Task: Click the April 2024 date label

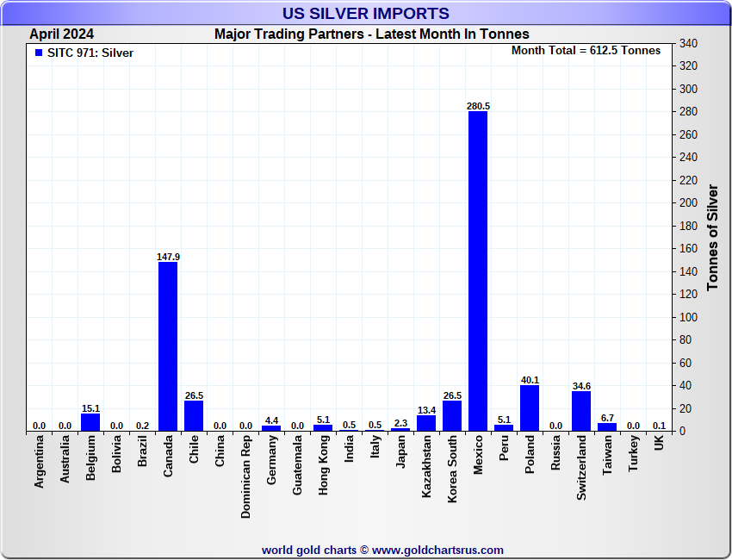Action: (62, 34)
